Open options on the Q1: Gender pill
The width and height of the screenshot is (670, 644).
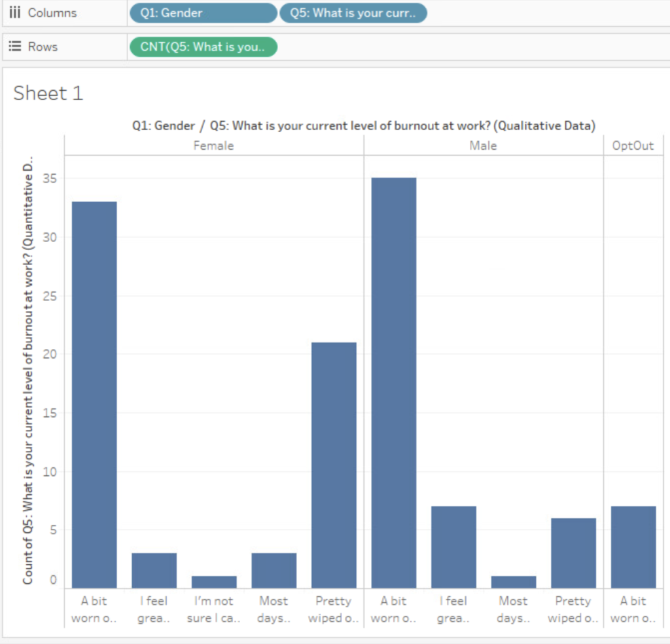pos(268,12)
